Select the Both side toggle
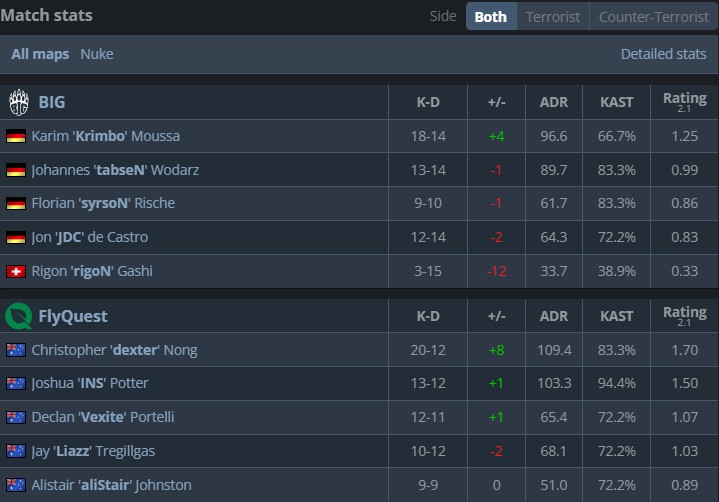 (x=490, y=16)
